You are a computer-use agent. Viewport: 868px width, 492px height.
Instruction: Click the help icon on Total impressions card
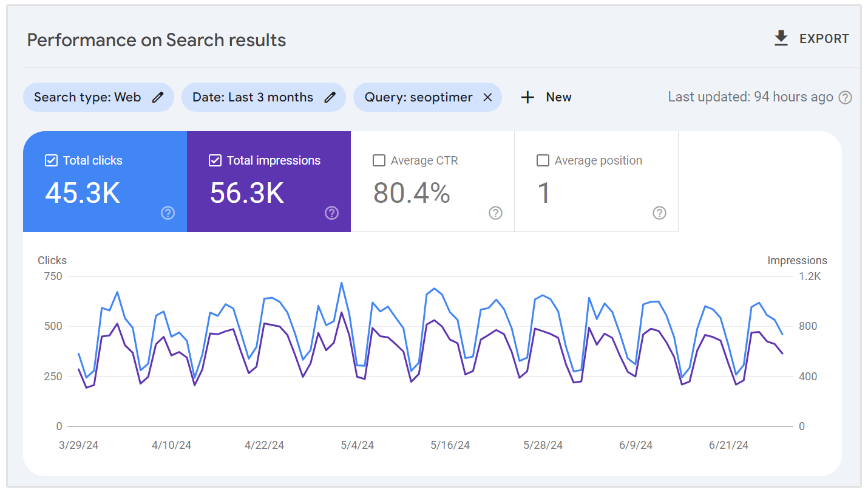(x=331, y=213)
